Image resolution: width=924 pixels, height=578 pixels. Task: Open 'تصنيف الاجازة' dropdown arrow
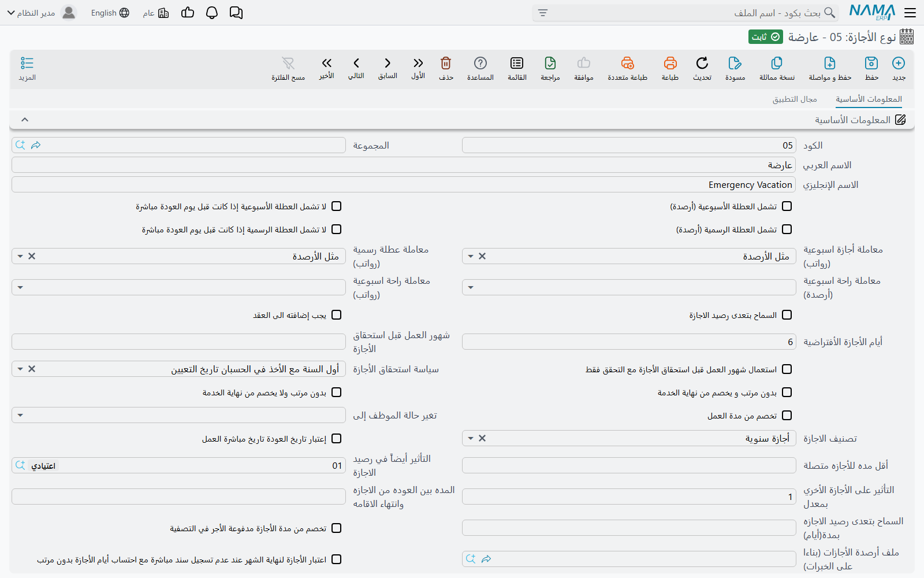(471, 438)
